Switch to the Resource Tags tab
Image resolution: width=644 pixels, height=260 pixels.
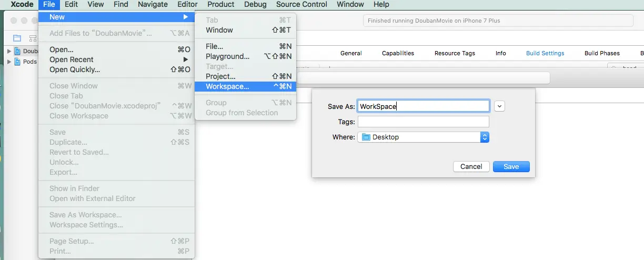(455, 53)
